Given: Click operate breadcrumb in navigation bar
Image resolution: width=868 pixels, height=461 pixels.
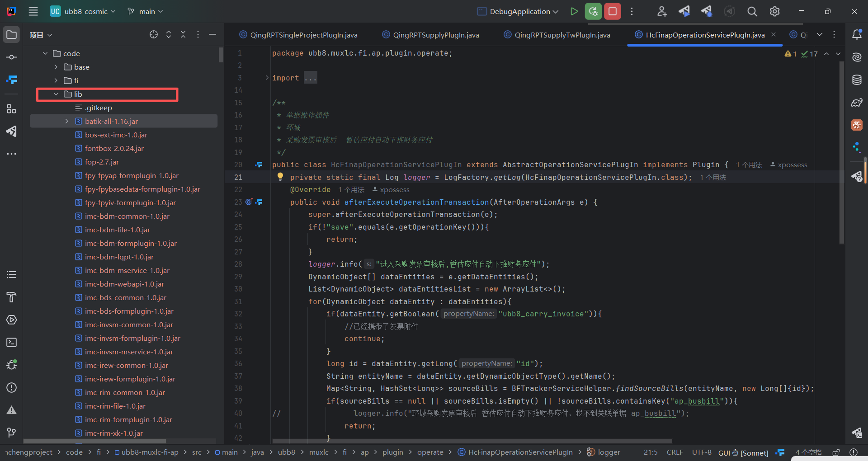Looking at the screenshot, I should 430,452.
